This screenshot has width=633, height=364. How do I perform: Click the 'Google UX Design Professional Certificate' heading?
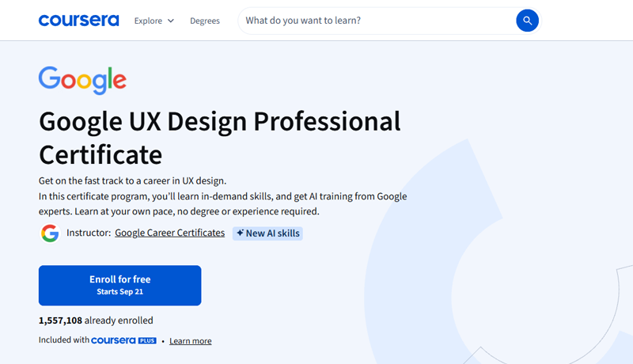click(220, 138)
